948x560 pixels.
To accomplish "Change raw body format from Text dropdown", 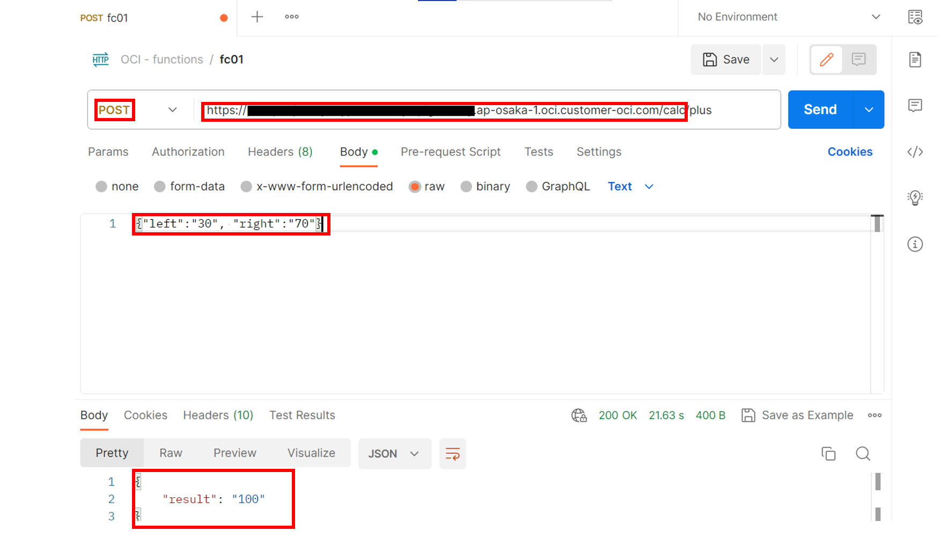I will 630,186.
